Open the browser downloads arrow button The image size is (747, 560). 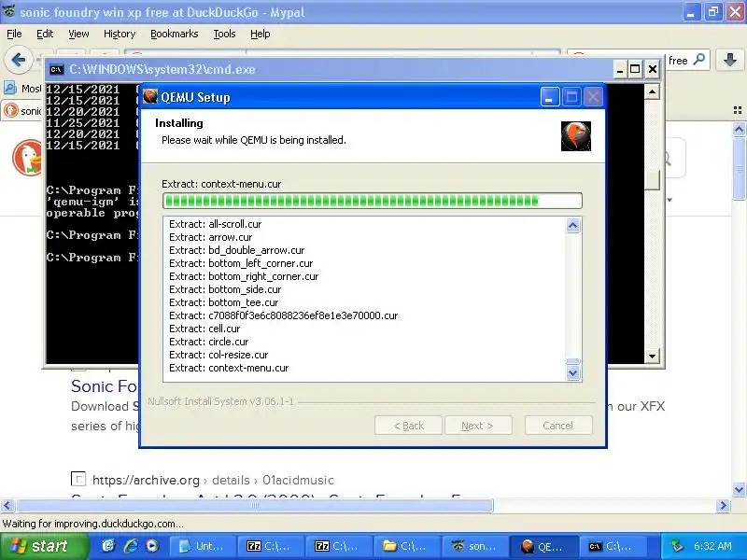point(730,60)
